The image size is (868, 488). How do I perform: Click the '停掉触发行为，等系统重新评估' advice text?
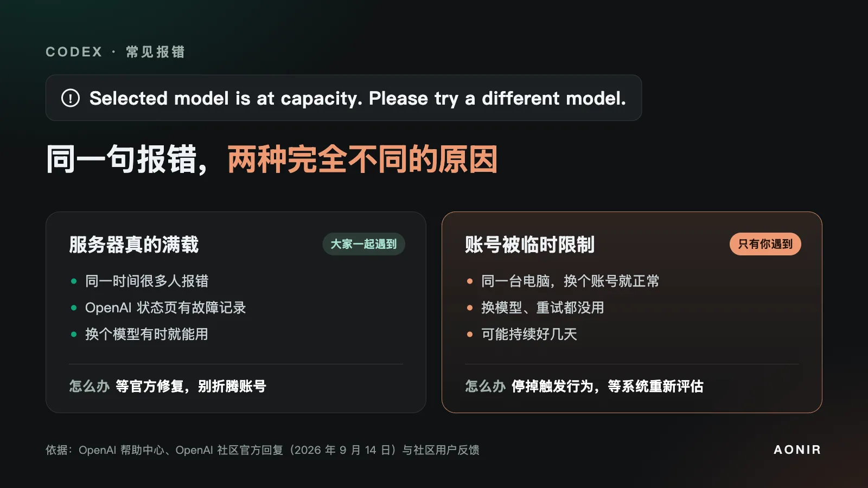608,386
